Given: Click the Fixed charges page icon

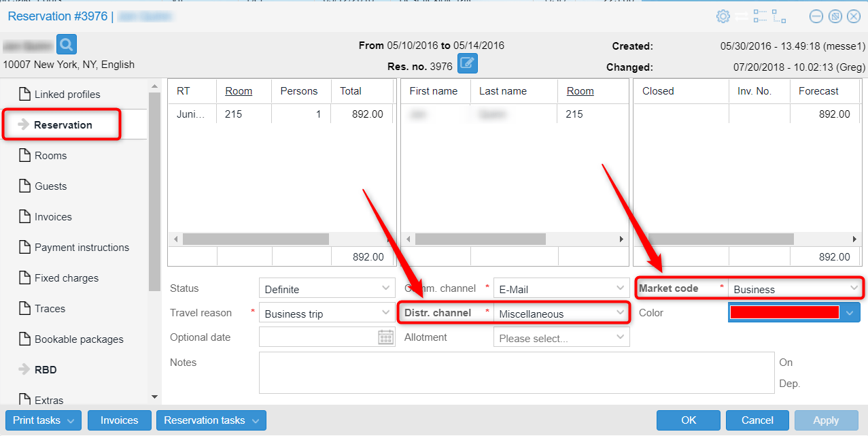Looking at the screenshot, I should (x=24, y=278).
